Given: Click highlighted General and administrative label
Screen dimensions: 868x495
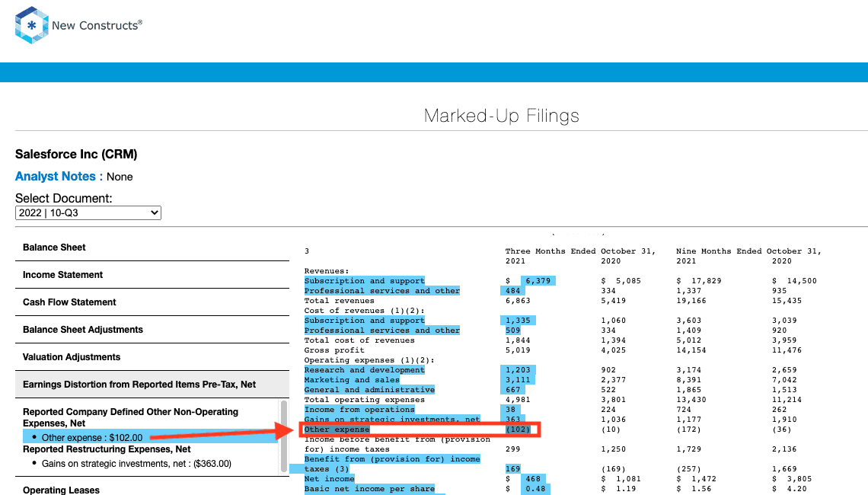Looking at the screenshot, I should pos(369,390).
